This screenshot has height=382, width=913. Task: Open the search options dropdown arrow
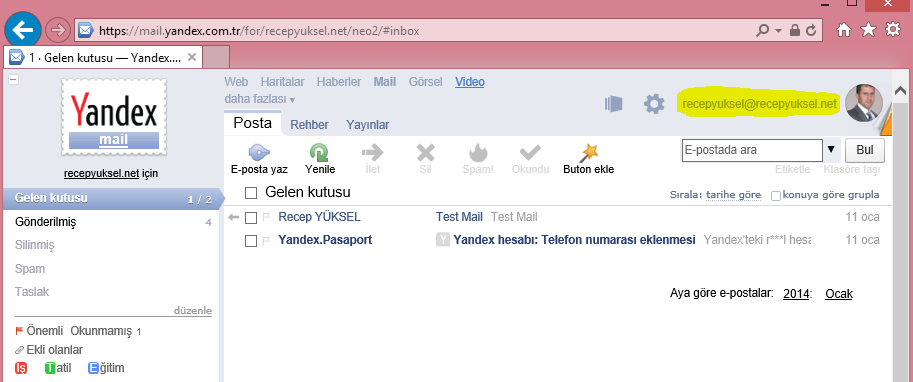pos(831,150)
